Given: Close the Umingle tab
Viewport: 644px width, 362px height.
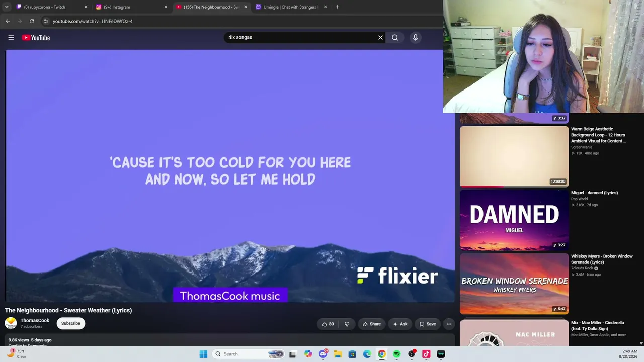Looking at the screenshot, I should point(325,7).
